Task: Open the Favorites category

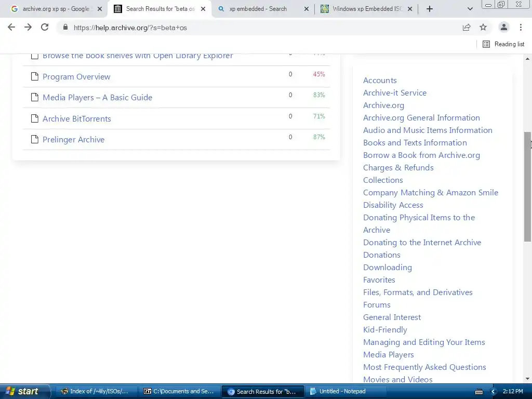Action: point(379,280)
